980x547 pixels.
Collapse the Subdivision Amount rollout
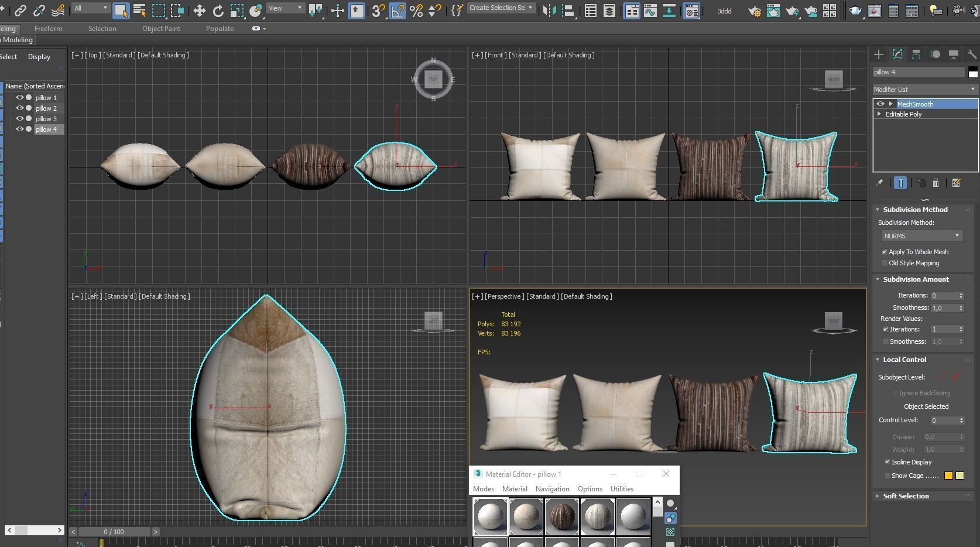(x=916, y=279)
